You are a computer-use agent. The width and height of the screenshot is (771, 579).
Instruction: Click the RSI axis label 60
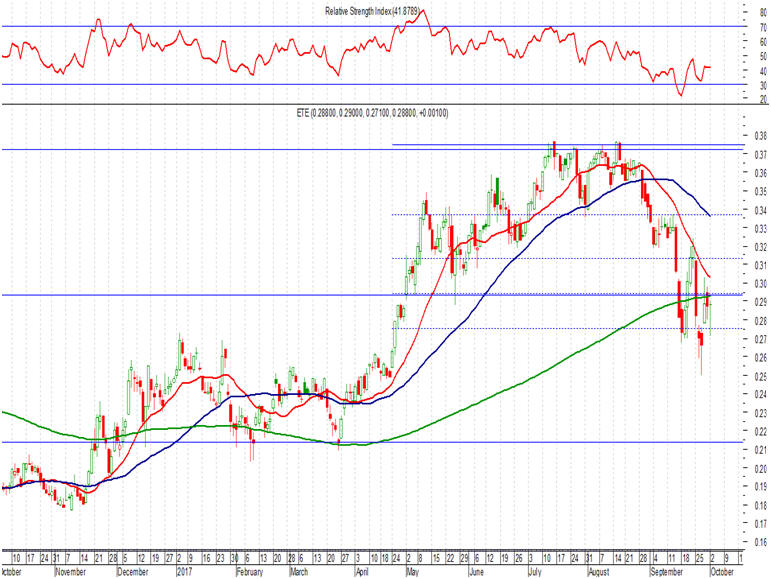click(x=763, y=43)
